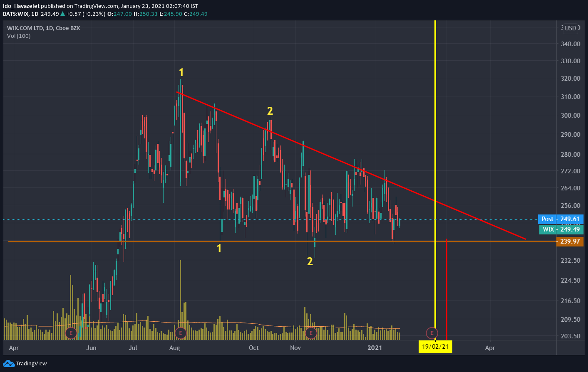The image size is (588, 372).
Task: Click the 209.50 price axis label
Action: (x=571, y=319)
